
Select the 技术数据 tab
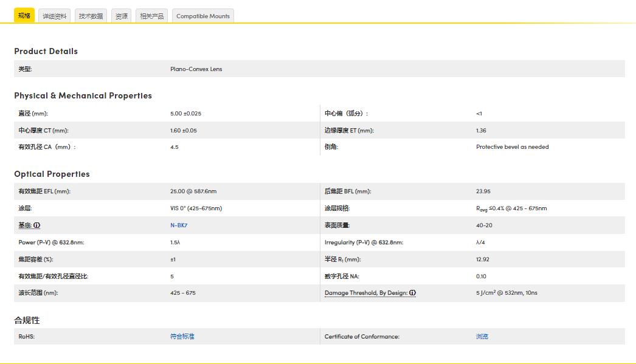(91, 16)
